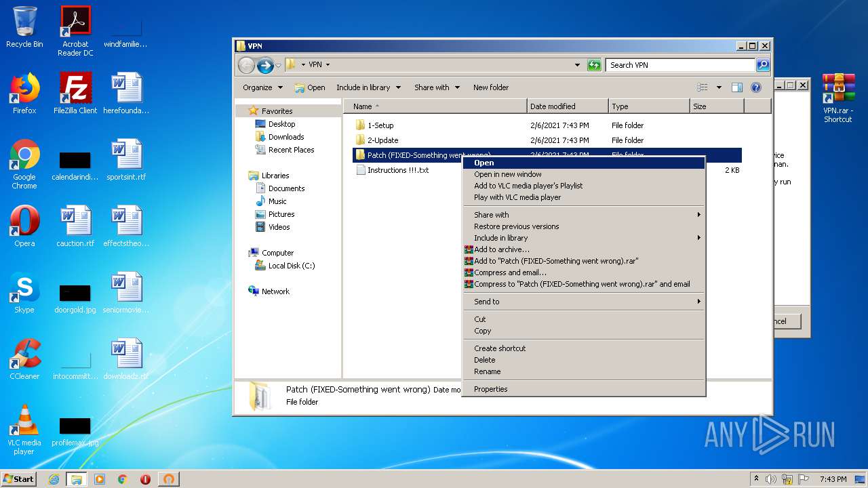Click the Search VPN field
Viewport: 868px width, 488px height.
(681, 65)
